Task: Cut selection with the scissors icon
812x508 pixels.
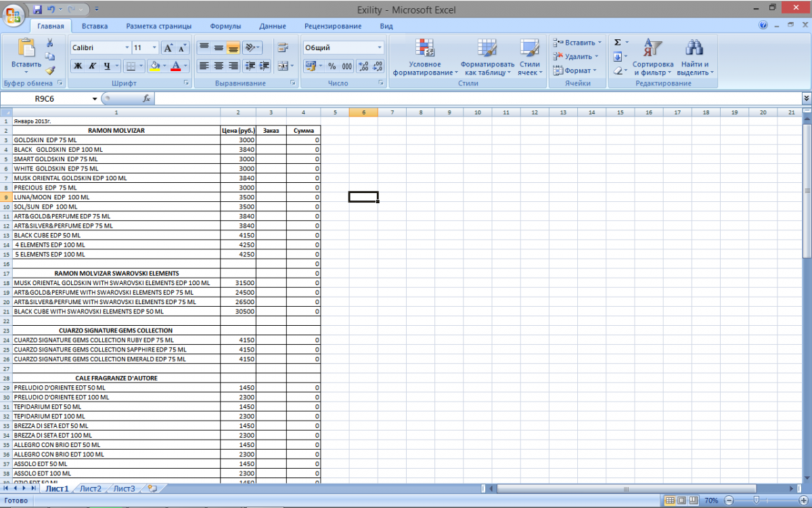Action: 50,43
